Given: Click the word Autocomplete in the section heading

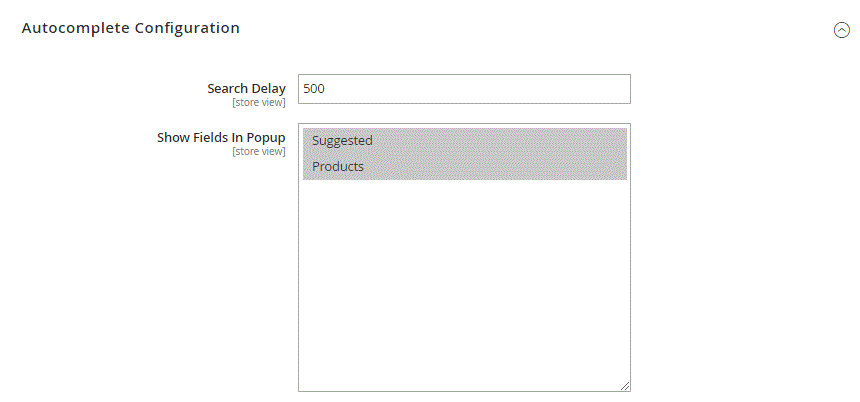Looking at the screenshot, I should point(70,28).
